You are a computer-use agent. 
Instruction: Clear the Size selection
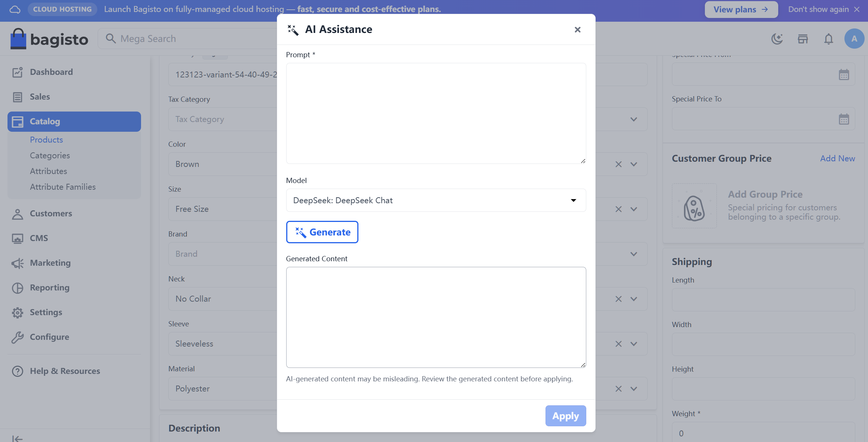coord(618,209)
